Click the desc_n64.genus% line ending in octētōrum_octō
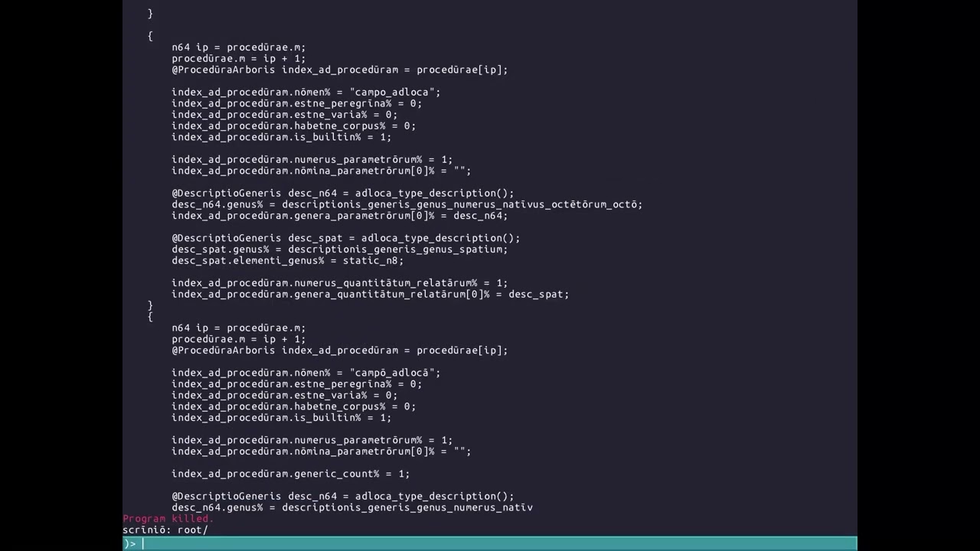980x551 pixels. pyautogui.click(x=407, y=204)
